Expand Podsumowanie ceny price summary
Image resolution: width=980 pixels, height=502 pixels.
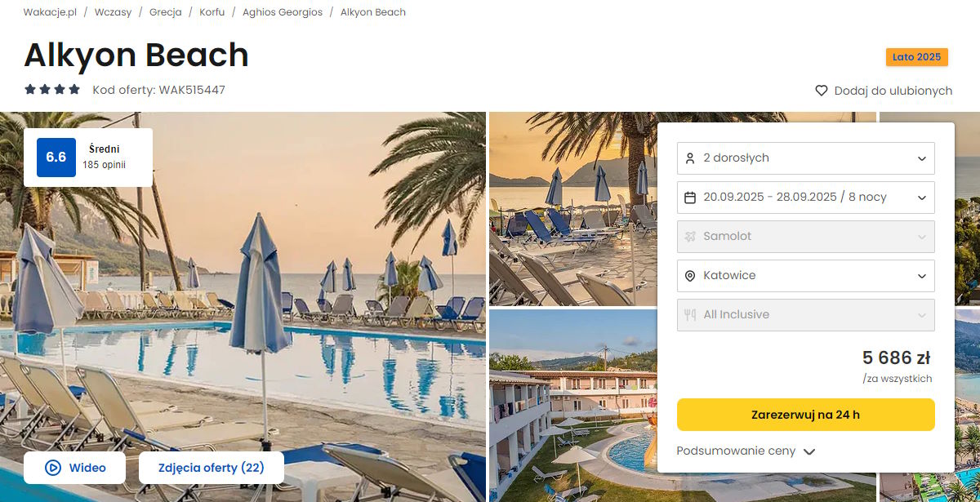pyautogui.click(x=746, y=451)
